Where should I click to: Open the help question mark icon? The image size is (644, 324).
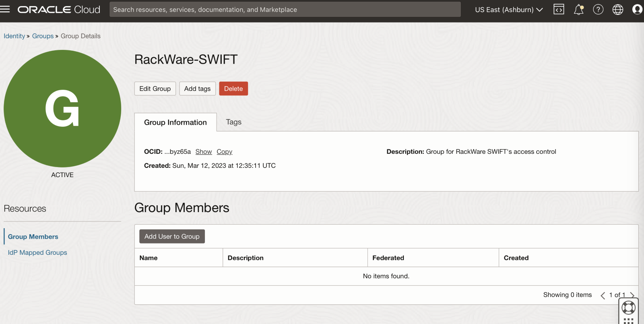(x=598, y=9)
